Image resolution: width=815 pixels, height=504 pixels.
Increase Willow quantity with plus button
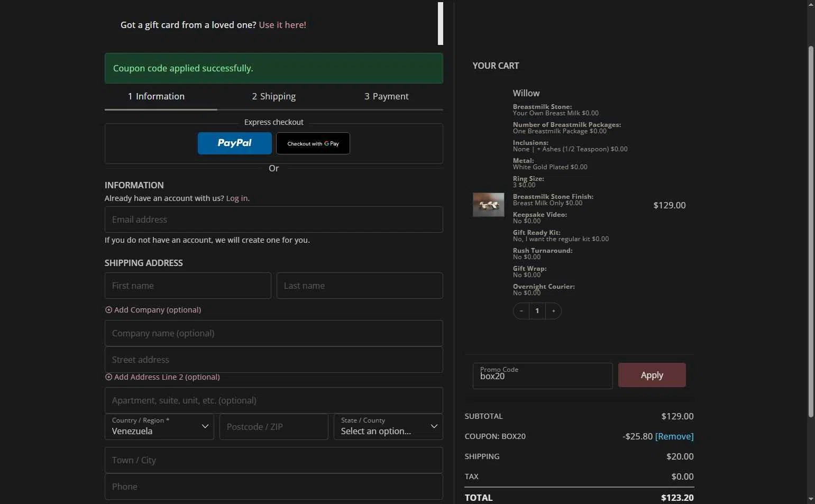click(x=553, y=311)
